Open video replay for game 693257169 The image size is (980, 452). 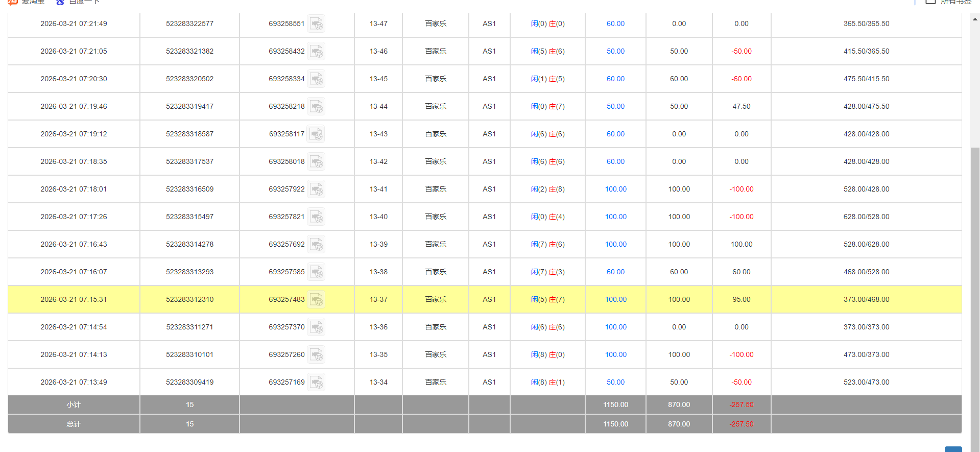coord(316,383)
